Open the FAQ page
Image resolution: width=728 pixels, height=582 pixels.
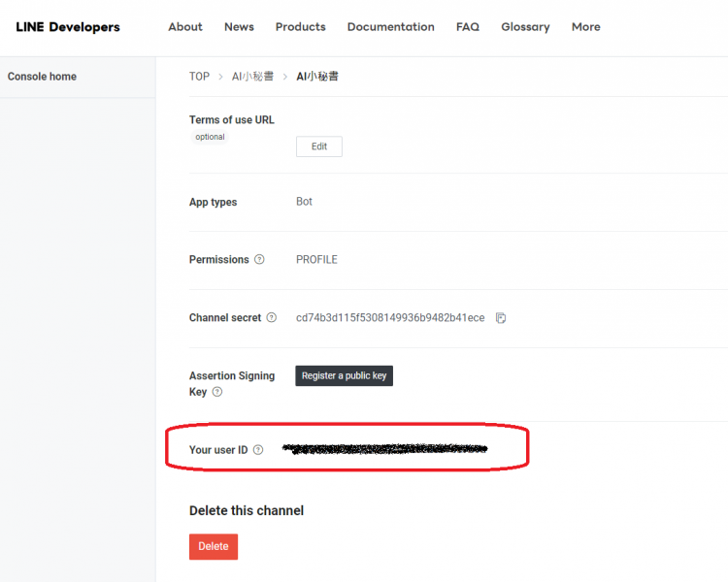pos(467,27)
